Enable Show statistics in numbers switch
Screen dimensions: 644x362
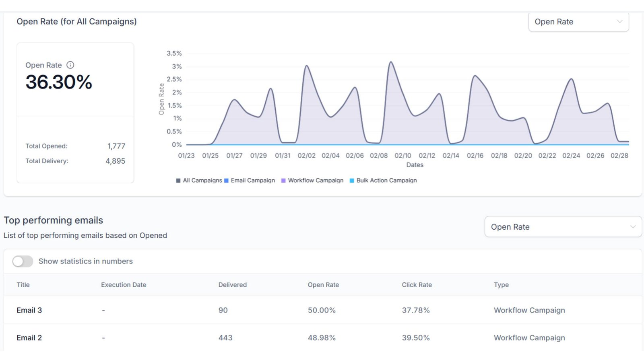(x=23, y=261)
